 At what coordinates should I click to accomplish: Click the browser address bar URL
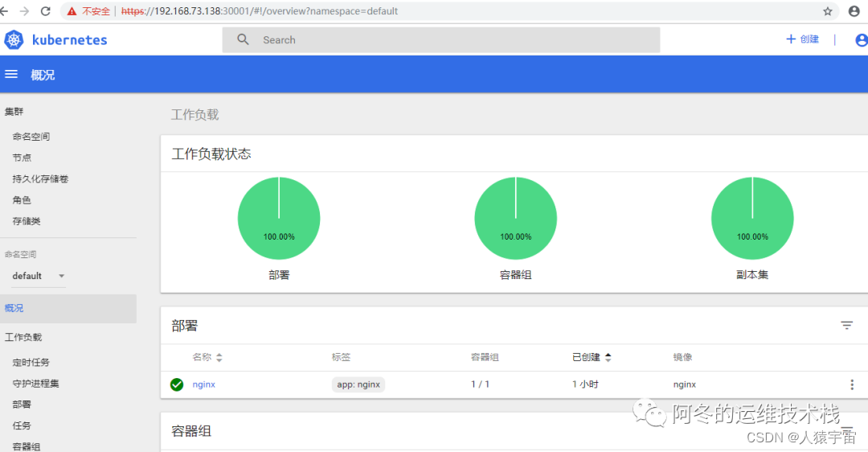pyautogui.click(x=260, y=11)
